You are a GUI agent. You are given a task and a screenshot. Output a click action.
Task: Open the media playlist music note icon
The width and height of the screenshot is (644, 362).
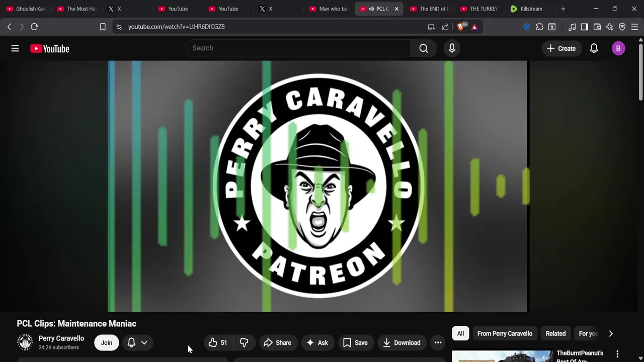coord(572,27)
